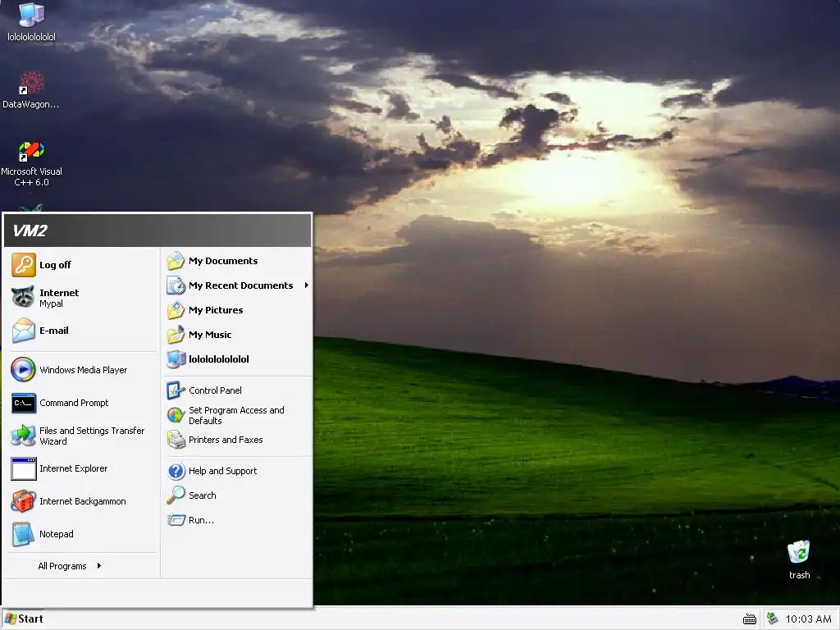Select Printers and Faxes label
The image size is (840, 630).
click(x=226, y=440)
